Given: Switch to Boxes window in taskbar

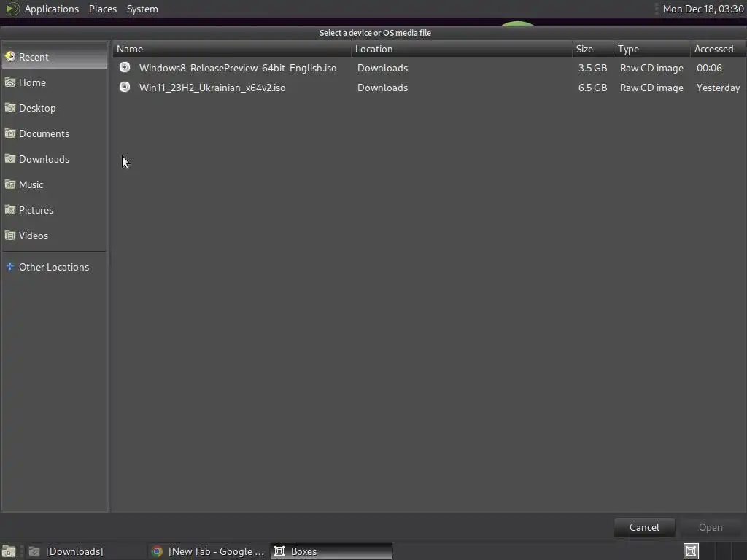Looking at the screenshot, I should [332, 551].
